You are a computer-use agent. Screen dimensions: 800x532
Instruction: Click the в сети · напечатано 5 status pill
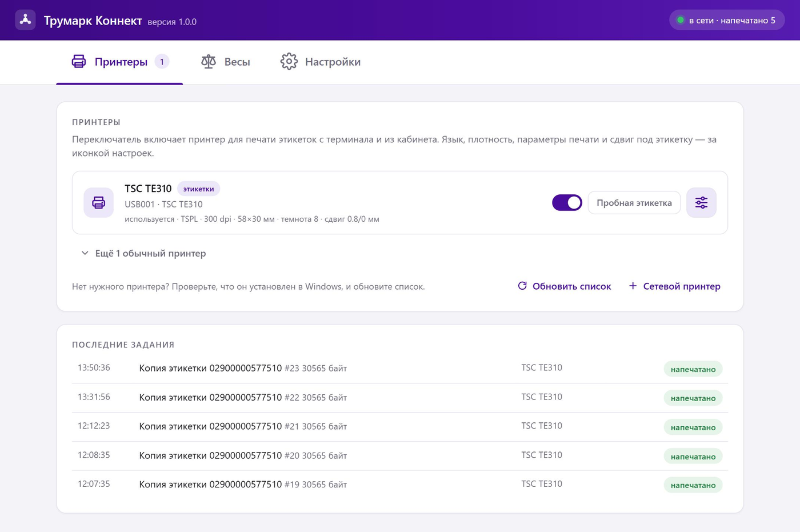coord(727,20)
